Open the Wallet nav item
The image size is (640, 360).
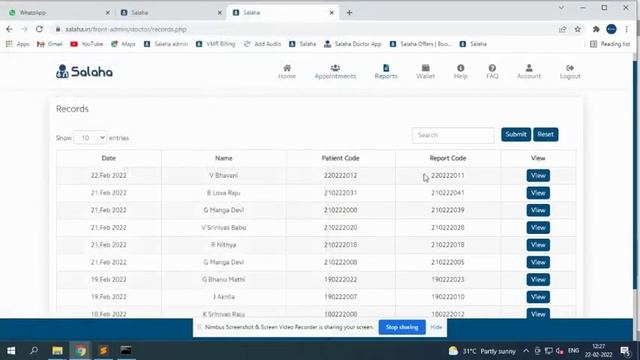tap(425, 72)
